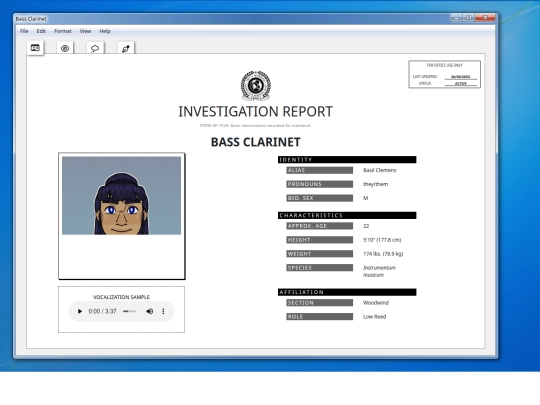540x405 pixels.
Task: Click the IDENTITY section header
Action: click(x=347, y=159)
